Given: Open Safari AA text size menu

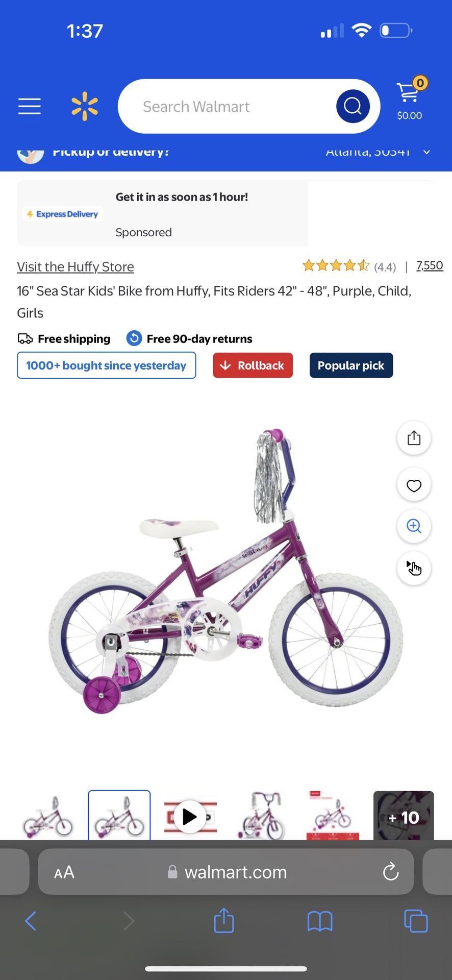Looking at the screenshot, I should (x=64, y=872).
